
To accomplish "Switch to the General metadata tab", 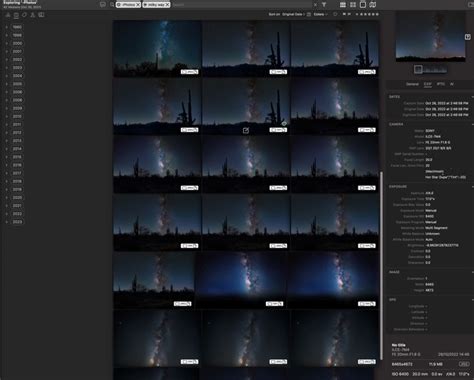I will (412, 84).
